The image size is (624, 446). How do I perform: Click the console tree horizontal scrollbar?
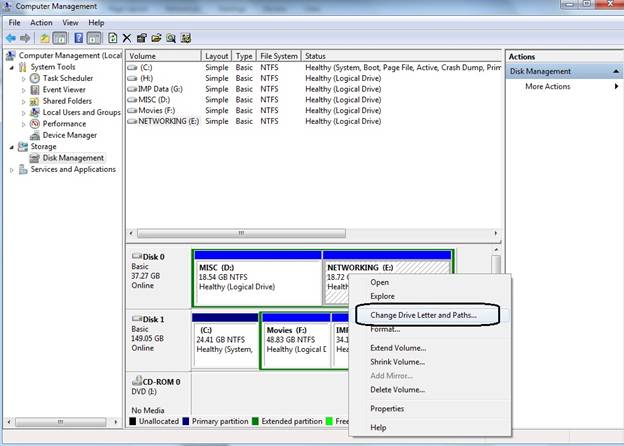(62, 421)
